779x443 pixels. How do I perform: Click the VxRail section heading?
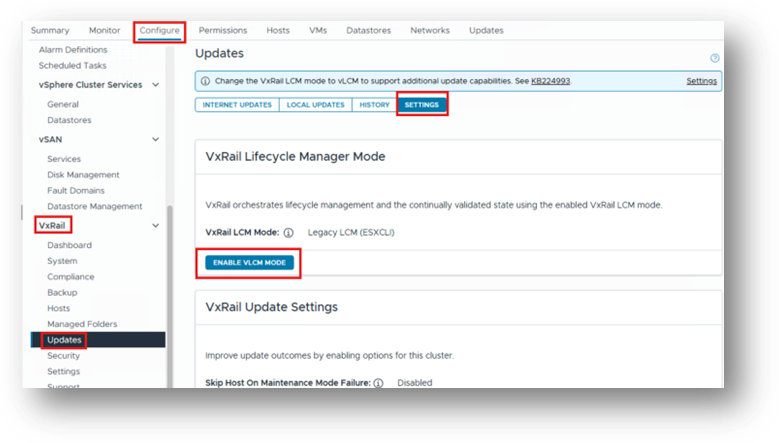point(52,225)
